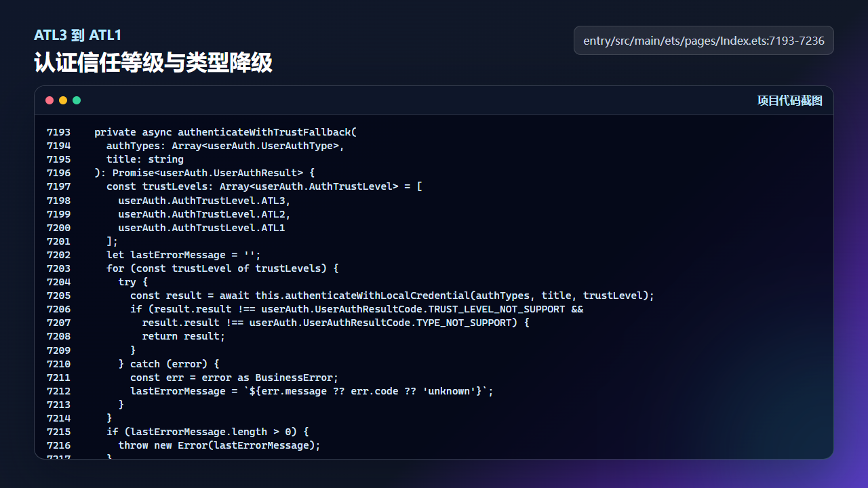868x488 pixels.
Task: Click line number 7216
Action: point(58,445)
